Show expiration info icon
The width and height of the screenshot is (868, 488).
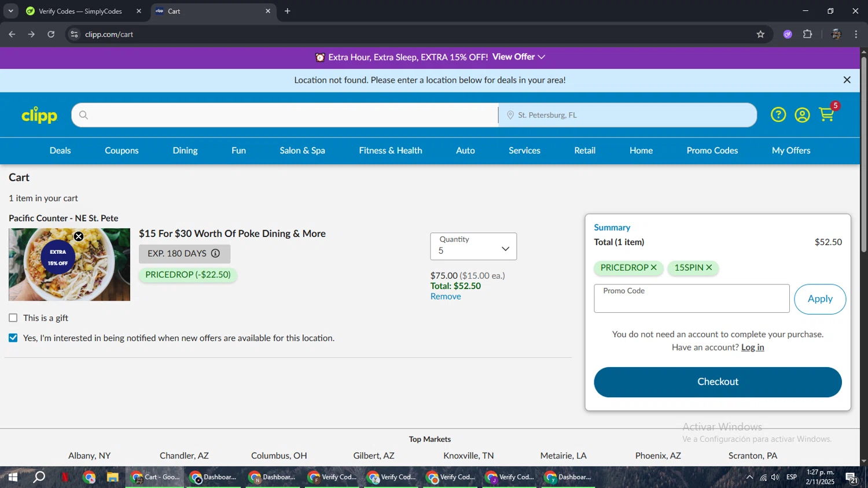[x=215, y=253]
